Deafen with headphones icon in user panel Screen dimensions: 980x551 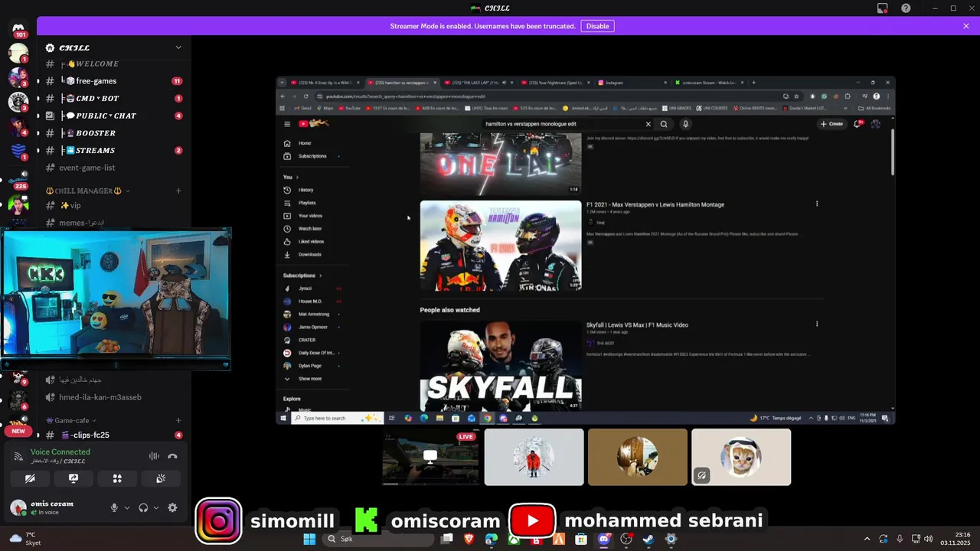point(143,507)
